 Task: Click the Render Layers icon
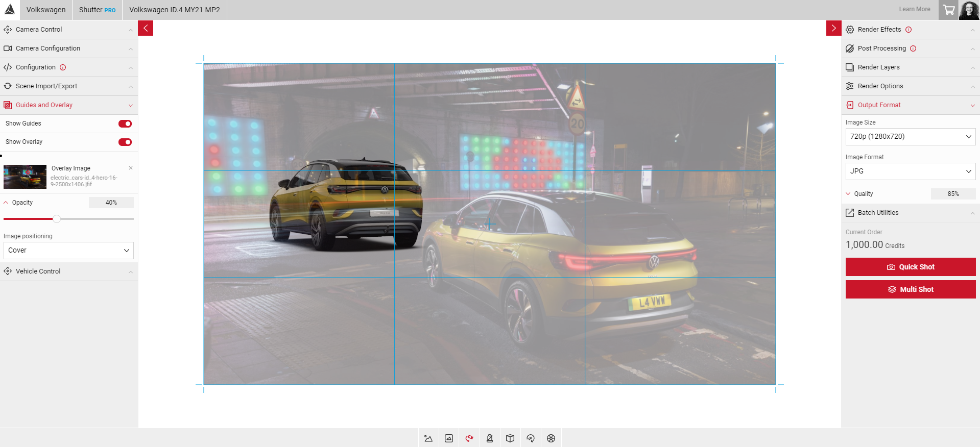point(850,67)
